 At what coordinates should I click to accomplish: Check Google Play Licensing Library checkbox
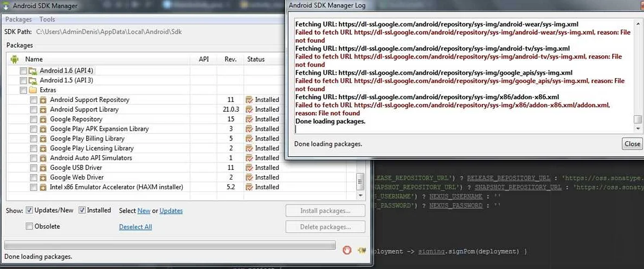click(x=34, y=148)
